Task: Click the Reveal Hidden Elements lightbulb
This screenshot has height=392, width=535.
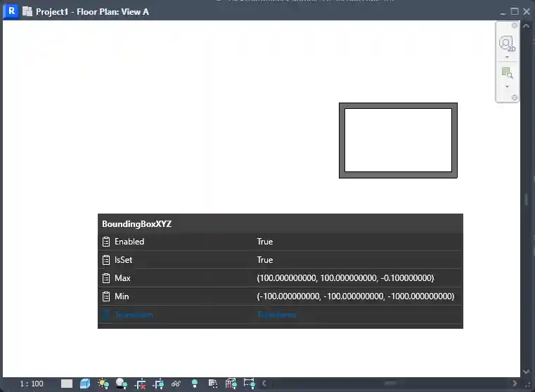Action: 195,384
